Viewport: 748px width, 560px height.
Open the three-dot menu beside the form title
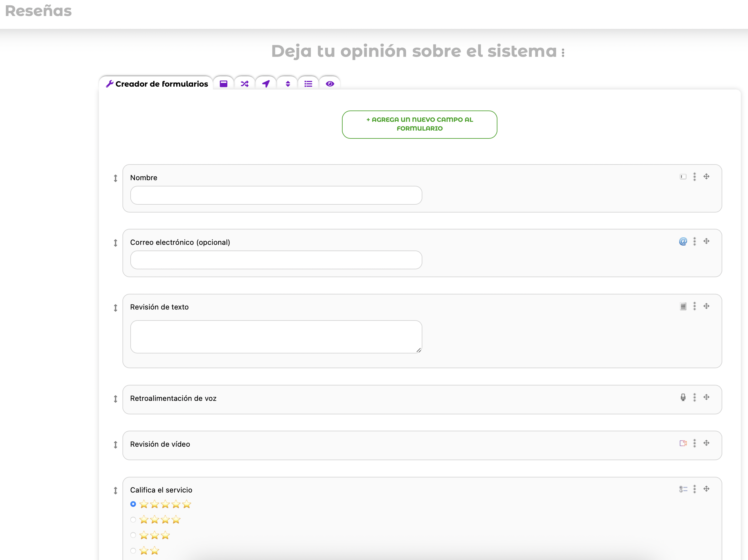tap(563, 53)
